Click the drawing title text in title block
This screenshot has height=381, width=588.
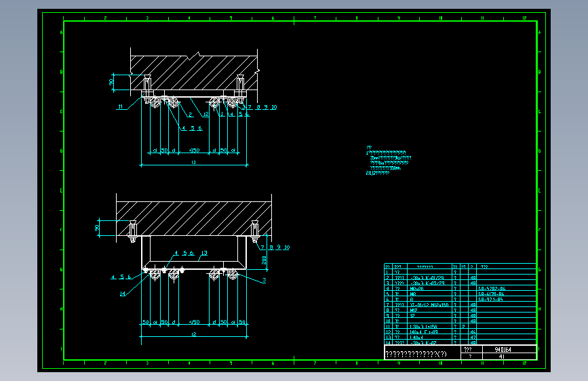click(x=416, y=354)
